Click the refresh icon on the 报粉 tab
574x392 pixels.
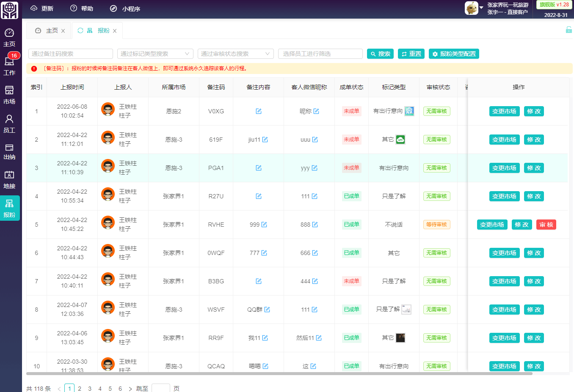pyautogui.click(x=80, y=30)
